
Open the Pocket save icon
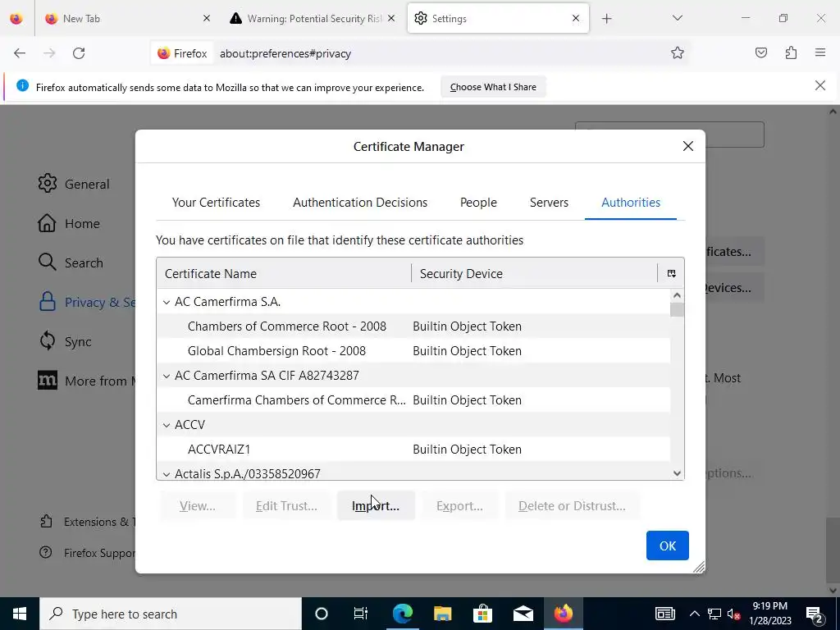click(760, 52)
